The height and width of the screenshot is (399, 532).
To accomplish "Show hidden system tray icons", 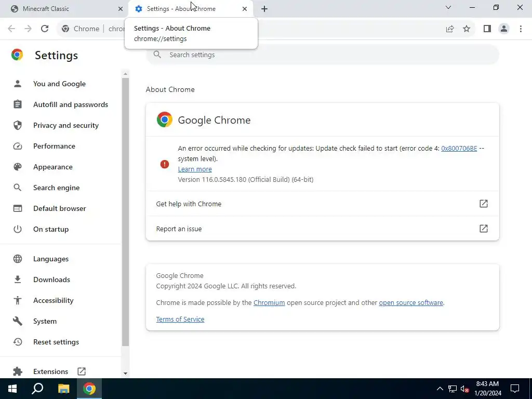I will (x=440, y=389).
